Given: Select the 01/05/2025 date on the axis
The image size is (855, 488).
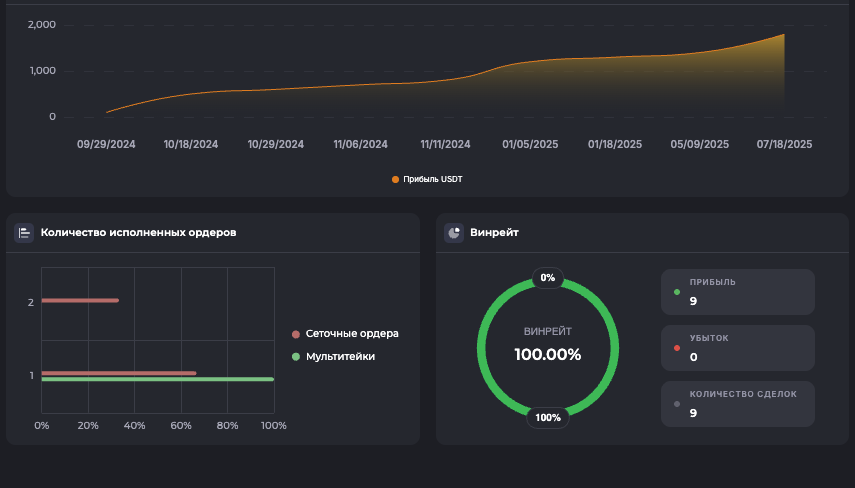Looking at the screenshot, I should coord(530,144).
